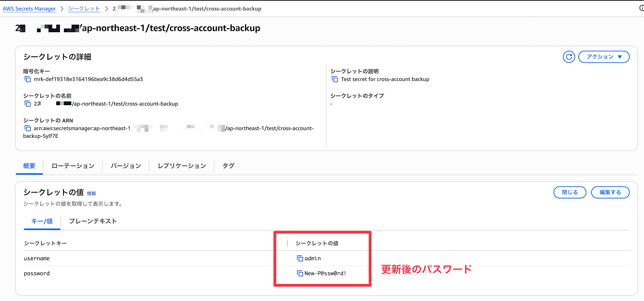Screen dimensions: 644x301
Task: Copy the secret name
Action: point(28,104)
